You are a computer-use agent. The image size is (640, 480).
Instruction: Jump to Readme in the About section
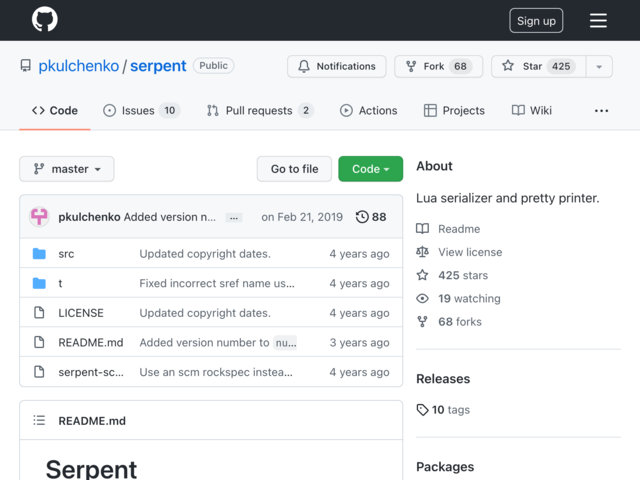tap(459, 229)
